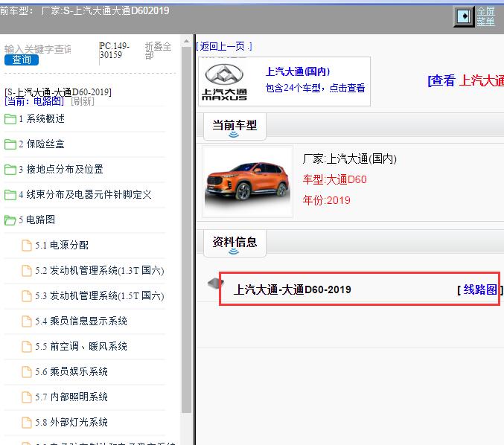
Task: Select the 资料信息 tab
Action: (x=235, y=243)
